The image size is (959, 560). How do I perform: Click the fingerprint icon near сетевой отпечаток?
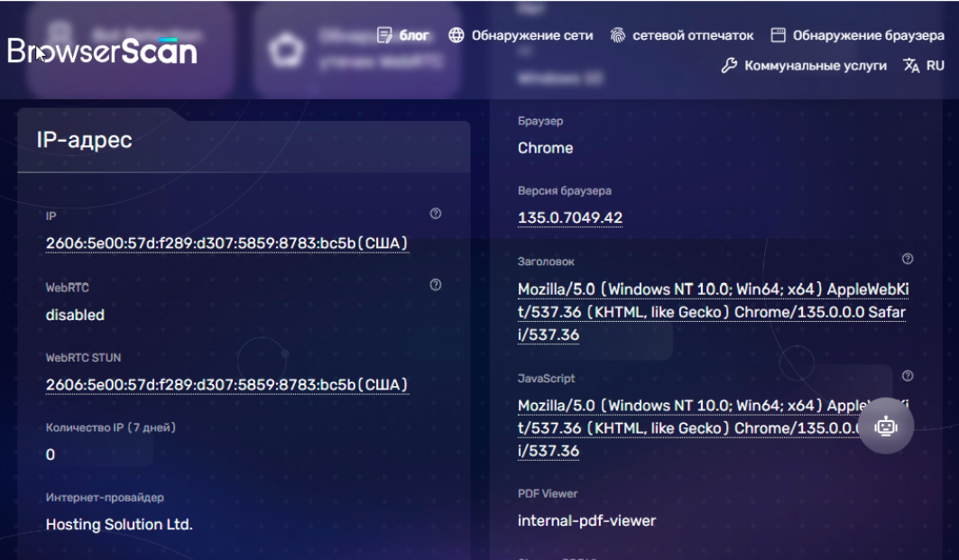(x=618, y=35)
